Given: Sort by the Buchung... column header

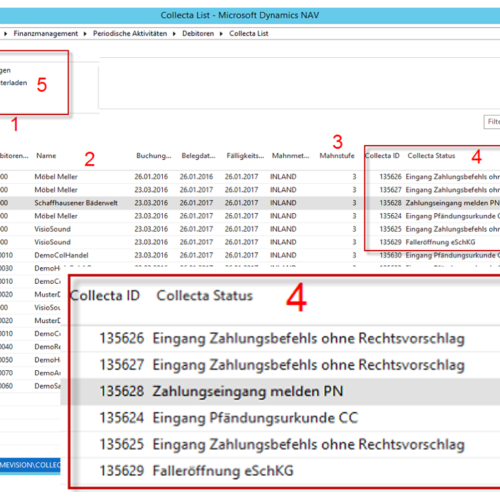Looking at the screenshot, I should click(154, 156).
